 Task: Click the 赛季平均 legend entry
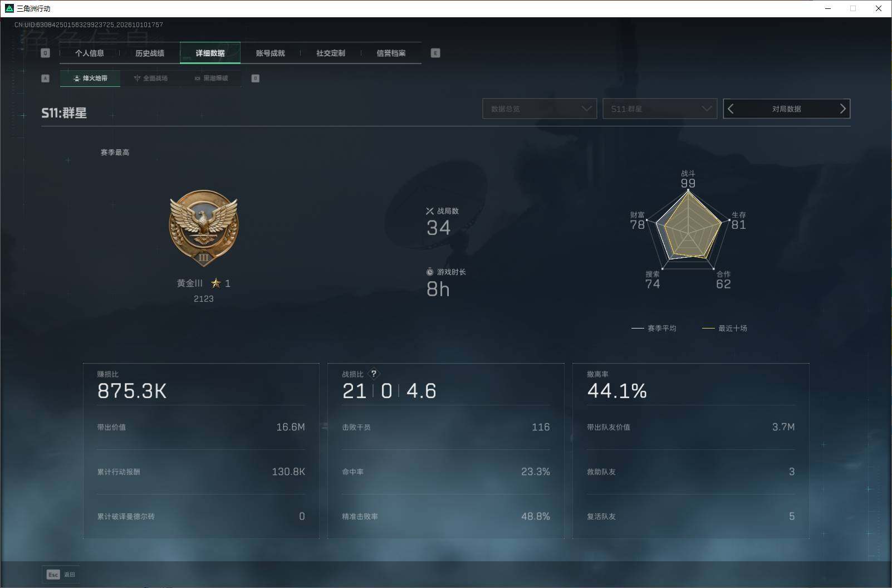654,329
